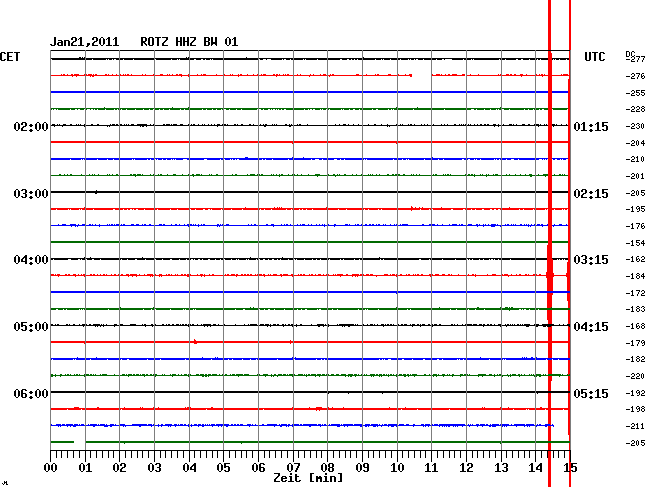Screen dimensions: 650x494
Task: Click the minute tick label '12'
Action: [466, 468]
